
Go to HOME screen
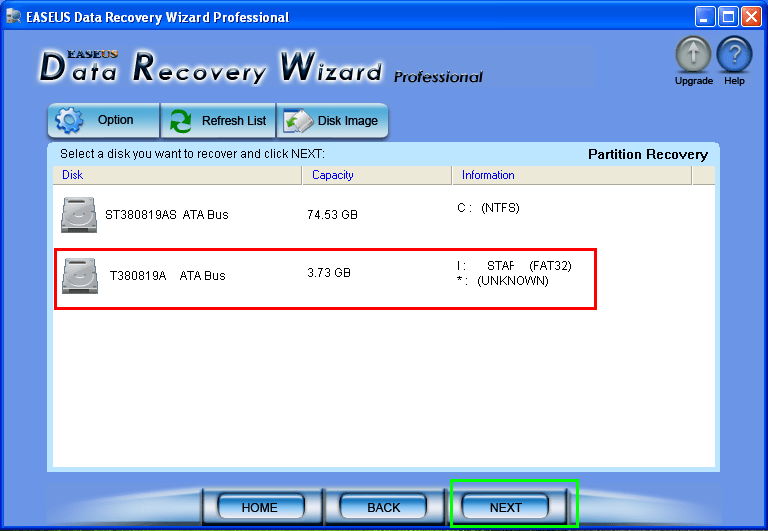pos(260,507)
